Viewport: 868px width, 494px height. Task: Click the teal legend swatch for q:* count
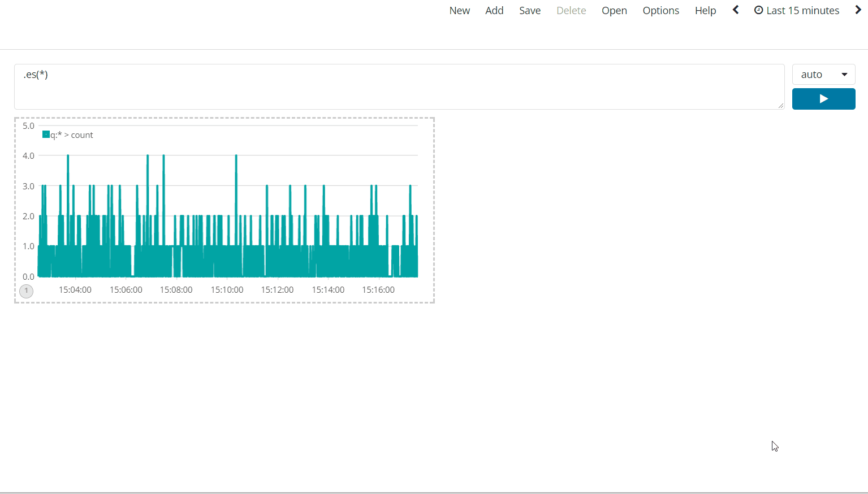click(46, 134)
